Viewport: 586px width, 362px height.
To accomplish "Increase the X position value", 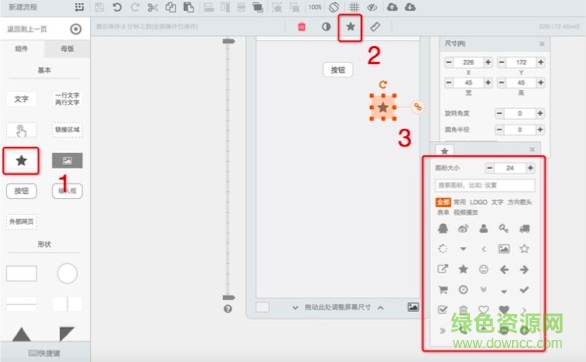I will click(x=488, y=62).
